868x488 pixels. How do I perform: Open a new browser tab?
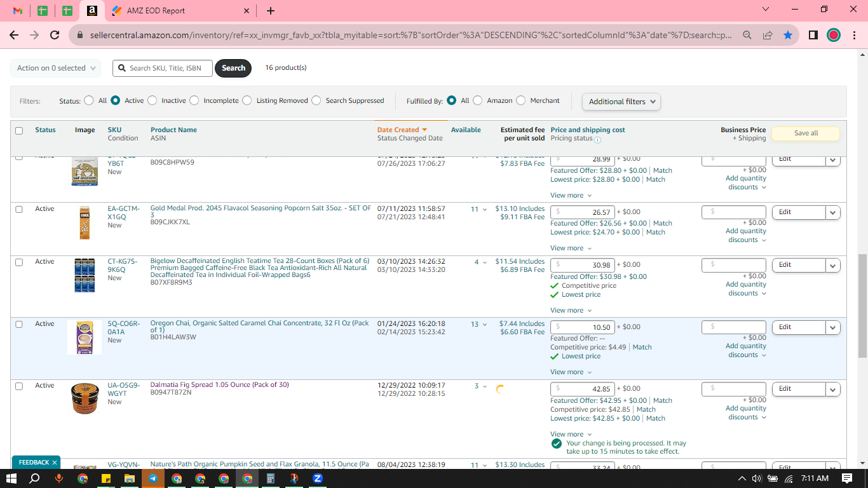[271, 11]
